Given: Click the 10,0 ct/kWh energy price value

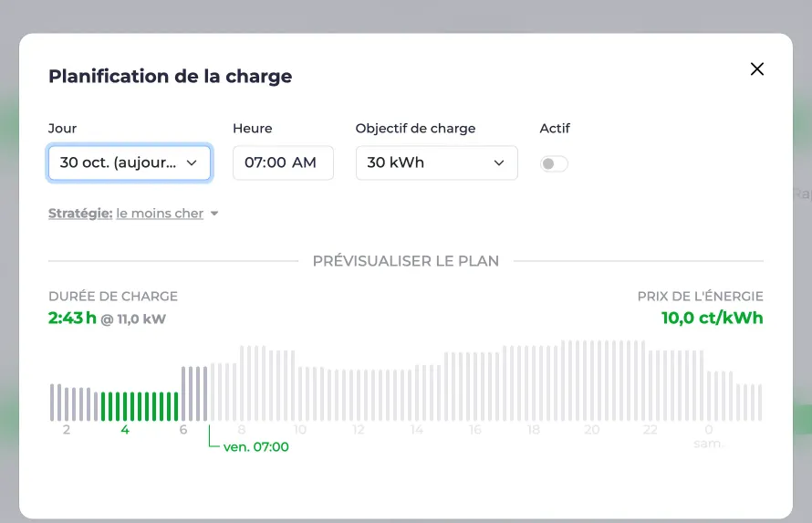Looking at the screenshot, I should pos(712,318).
